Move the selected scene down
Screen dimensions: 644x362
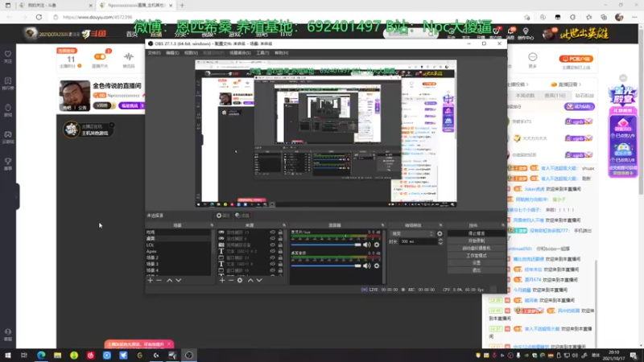click(x=179, y=280)
